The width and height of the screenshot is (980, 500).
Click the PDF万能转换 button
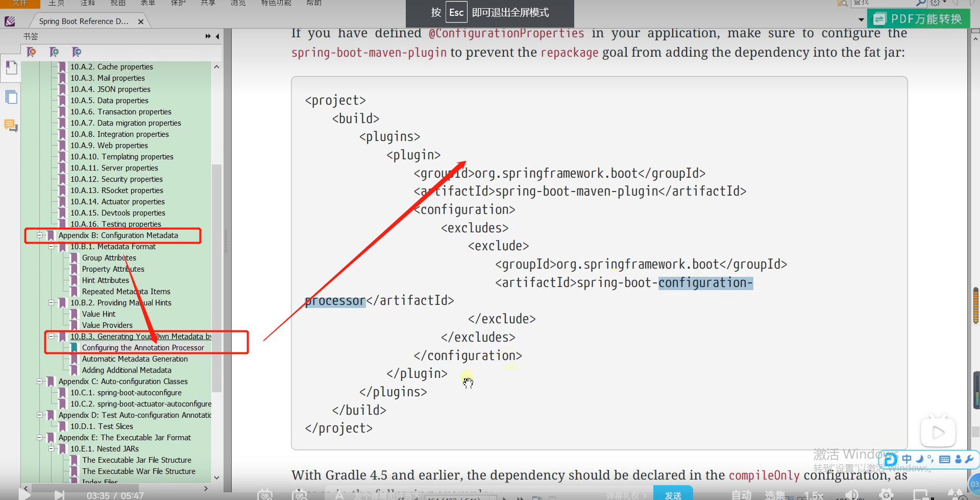pos(918,19)
